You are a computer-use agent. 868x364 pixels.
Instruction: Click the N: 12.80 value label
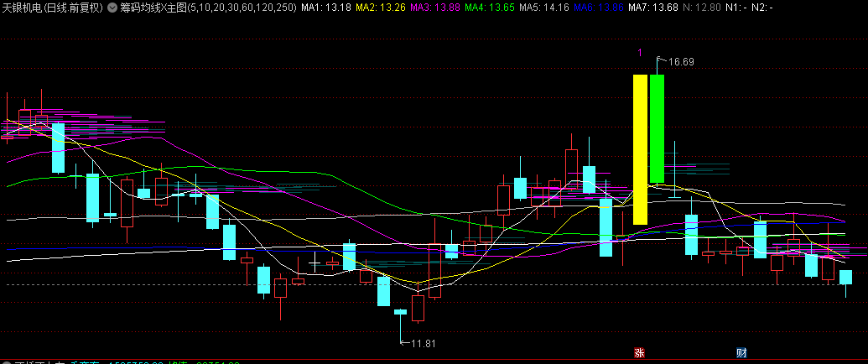coord(703,8)
